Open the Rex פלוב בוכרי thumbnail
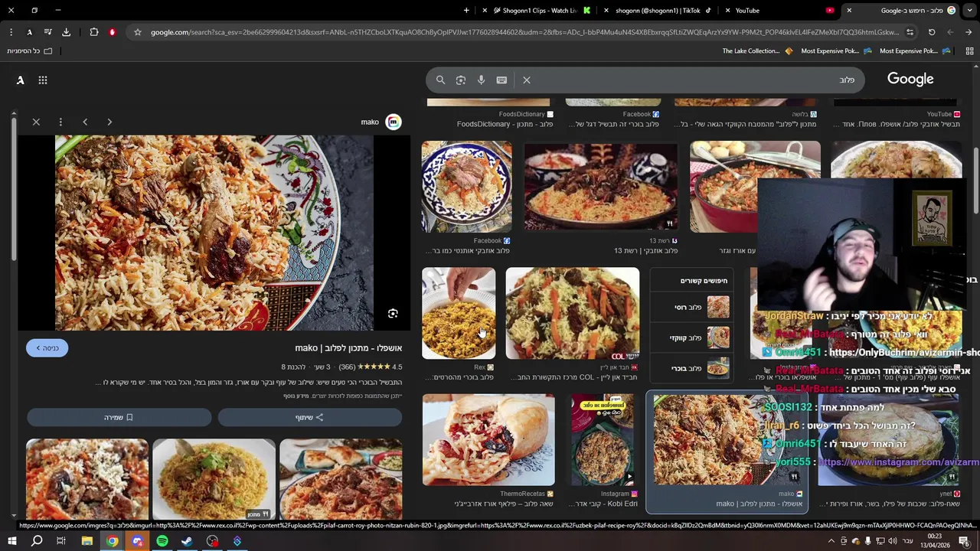 click(x=459, y=313)
